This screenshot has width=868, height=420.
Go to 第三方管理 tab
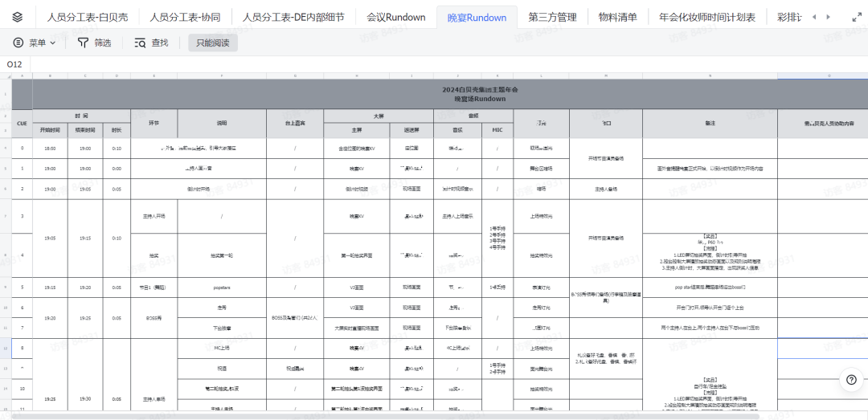(x=552, y=17)
